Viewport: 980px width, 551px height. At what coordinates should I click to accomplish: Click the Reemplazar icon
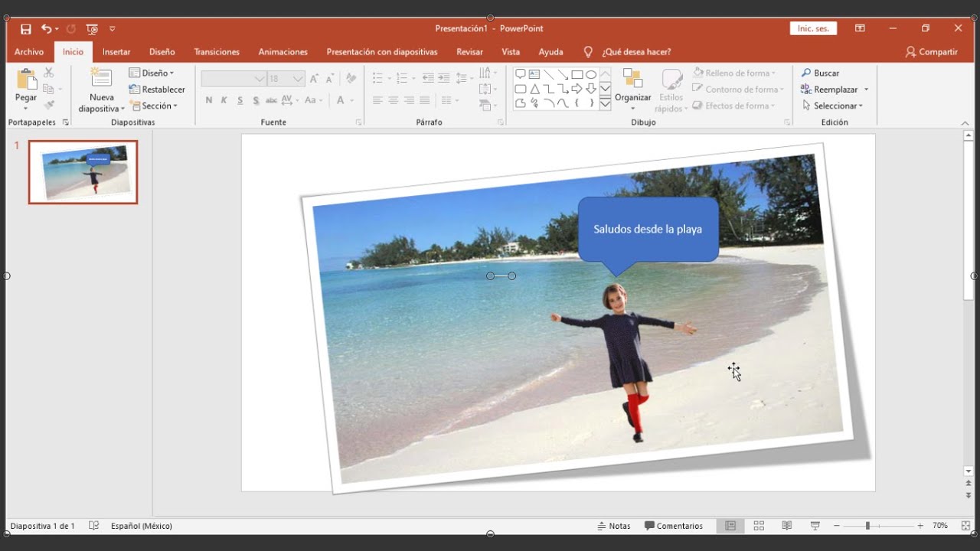(x=806, y=90)
